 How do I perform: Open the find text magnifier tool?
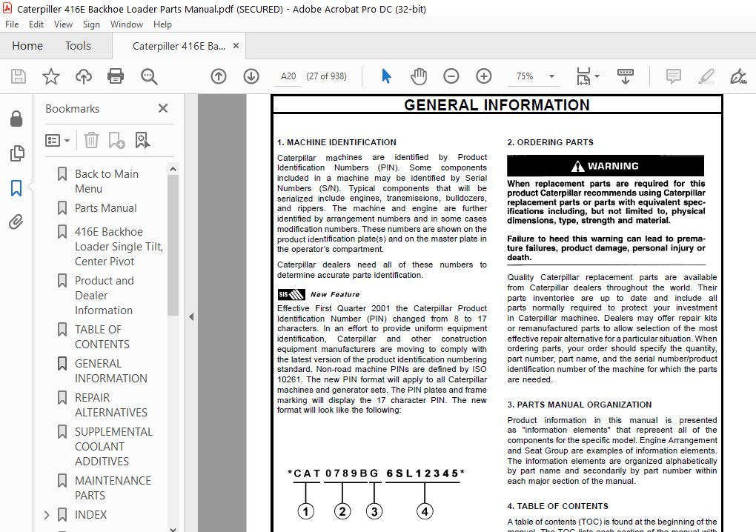pos(149,76)
